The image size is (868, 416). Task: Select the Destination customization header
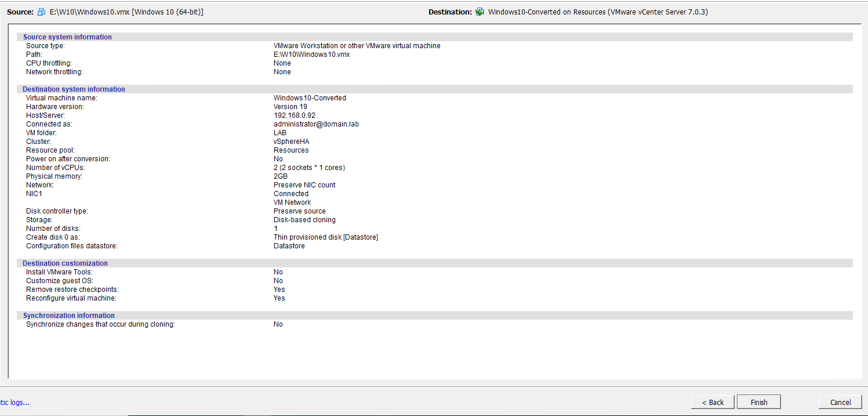[x=65, y=263]
